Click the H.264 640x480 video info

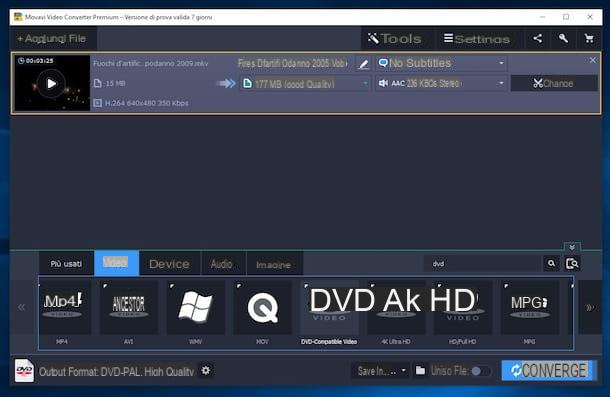click(x=147, y=103)
